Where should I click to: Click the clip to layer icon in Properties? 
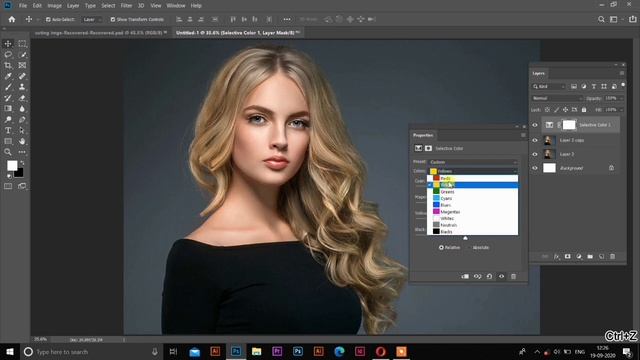pyautogui.click(x=465, y=276)
